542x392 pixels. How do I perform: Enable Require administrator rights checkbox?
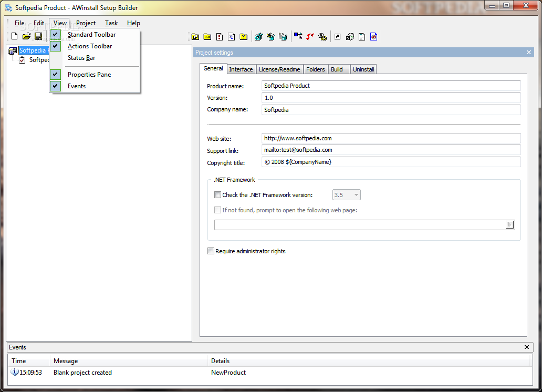click(x=211, y=251)
